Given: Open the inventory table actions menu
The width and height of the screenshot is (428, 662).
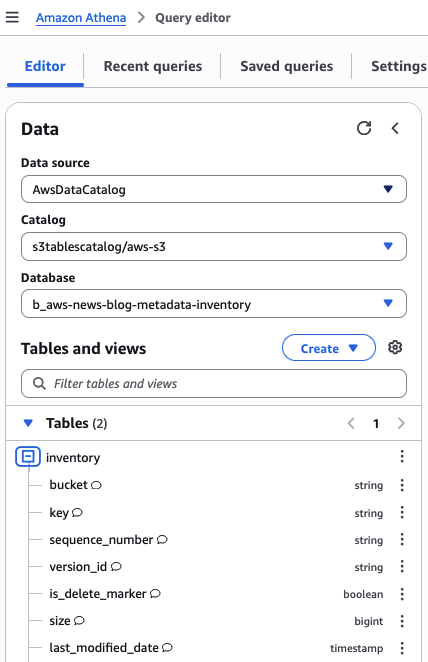Looking at the screenshot, I should (x=402, y=456).
